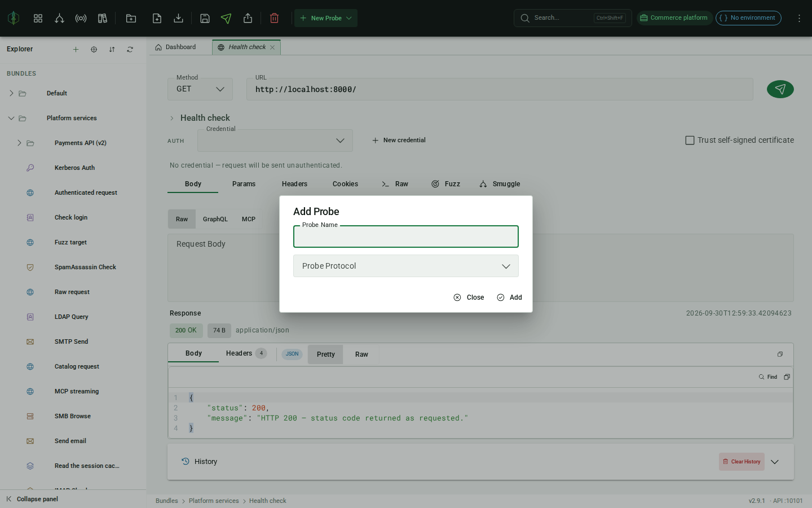Image resolution: width=812 pixels, height=508 pixels.
Task: Close the Health check tab
Action: pos(272,47)
